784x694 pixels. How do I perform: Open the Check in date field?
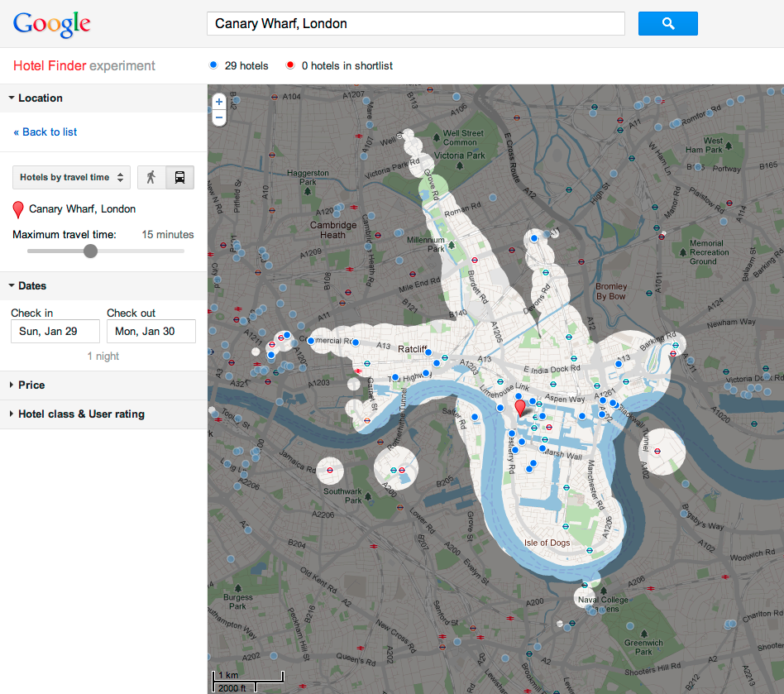point(55,331)
